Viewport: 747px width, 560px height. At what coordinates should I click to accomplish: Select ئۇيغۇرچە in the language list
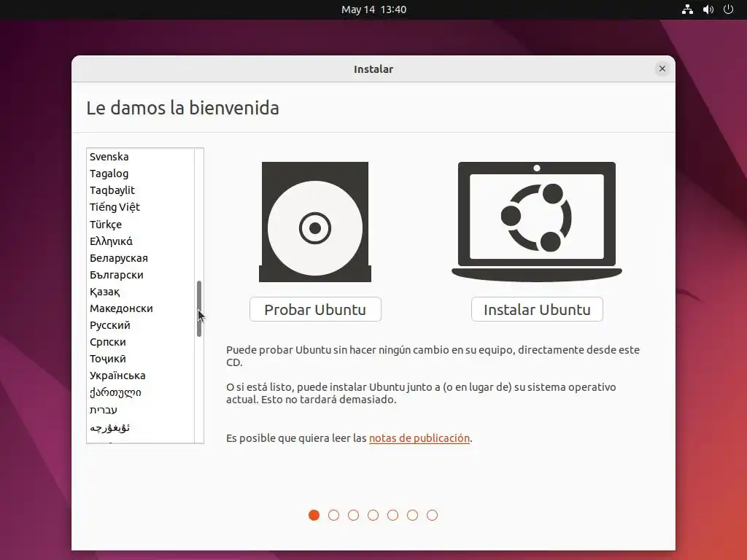(141, 427)
